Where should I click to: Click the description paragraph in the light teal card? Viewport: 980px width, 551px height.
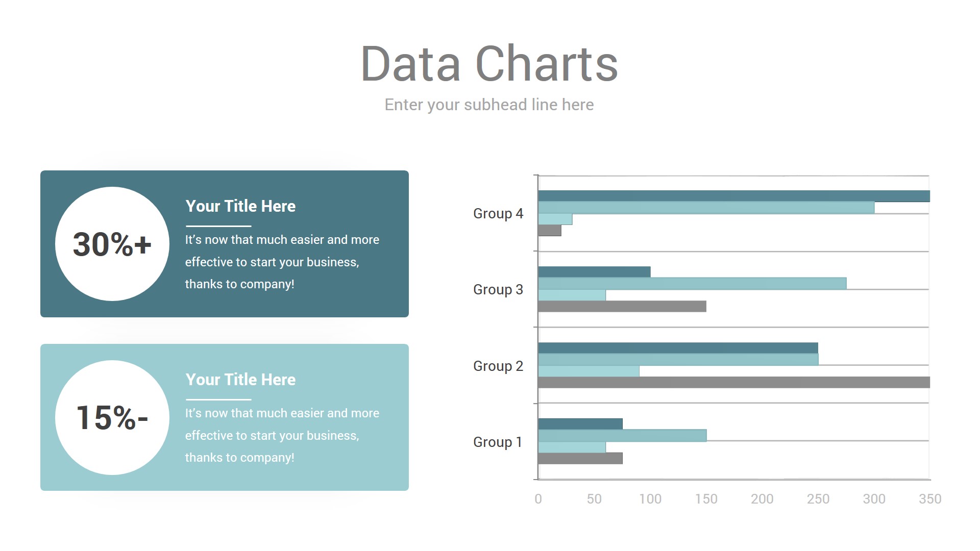click(x=282, y=435)
